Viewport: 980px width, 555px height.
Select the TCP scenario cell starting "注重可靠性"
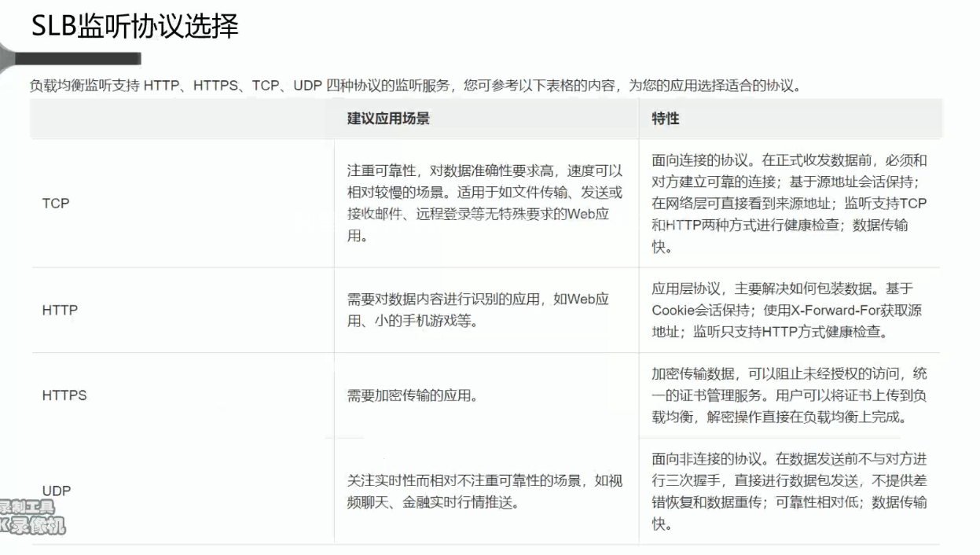pyautogui.click(x=485, y=203)
